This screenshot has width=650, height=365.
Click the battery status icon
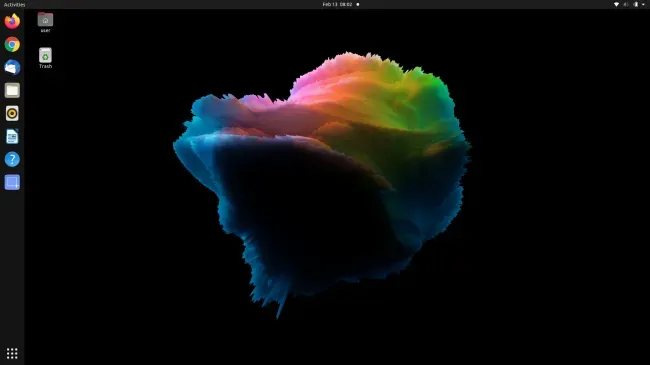click(636, 4)
